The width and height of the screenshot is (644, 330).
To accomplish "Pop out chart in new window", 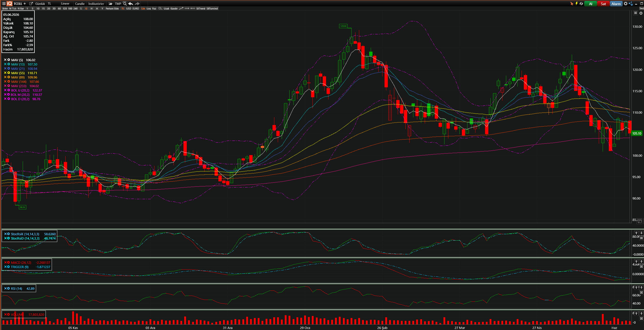I will click(31, 4).
